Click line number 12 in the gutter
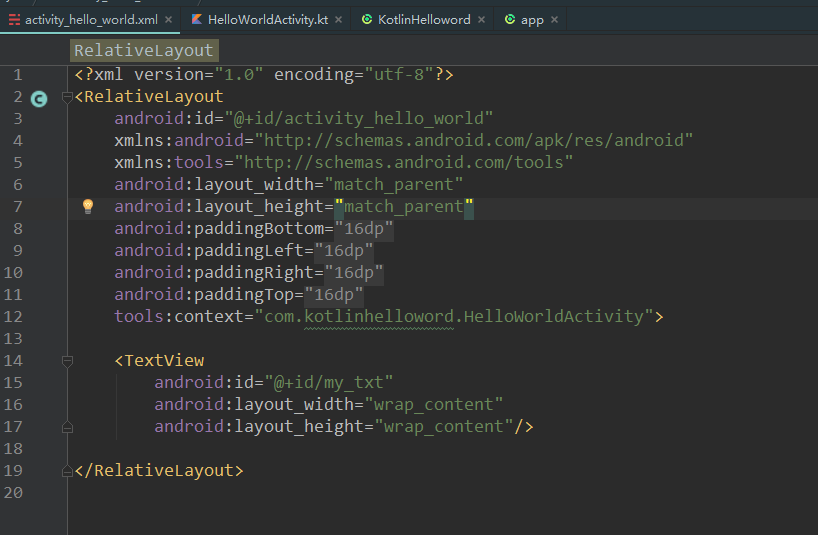This screenshot has height=535, width=818. tap(13, 317)
